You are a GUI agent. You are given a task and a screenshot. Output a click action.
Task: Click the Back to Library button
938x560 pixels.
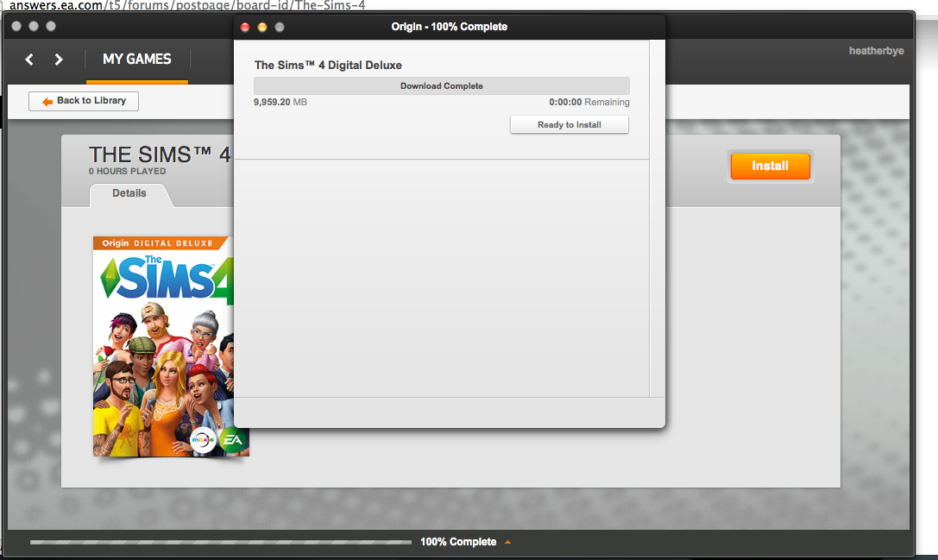(84, 101)
